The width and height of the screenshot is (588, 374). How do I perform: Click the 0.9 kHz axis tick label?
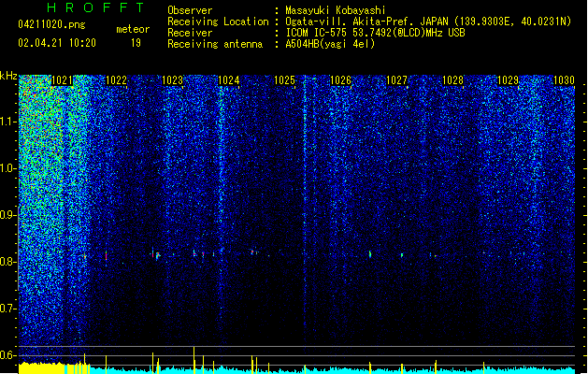(8, 215)
